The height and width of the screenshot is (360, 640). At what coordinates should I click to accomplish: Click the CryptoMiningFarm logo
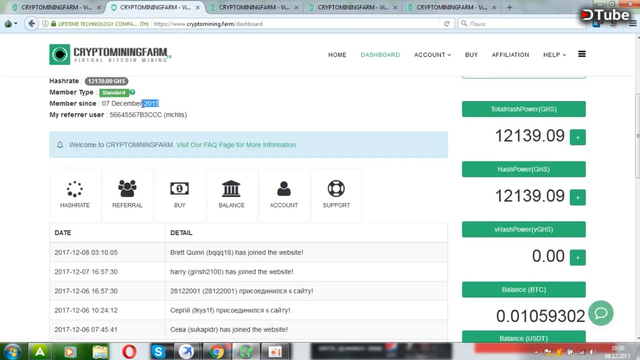(110, 54)
